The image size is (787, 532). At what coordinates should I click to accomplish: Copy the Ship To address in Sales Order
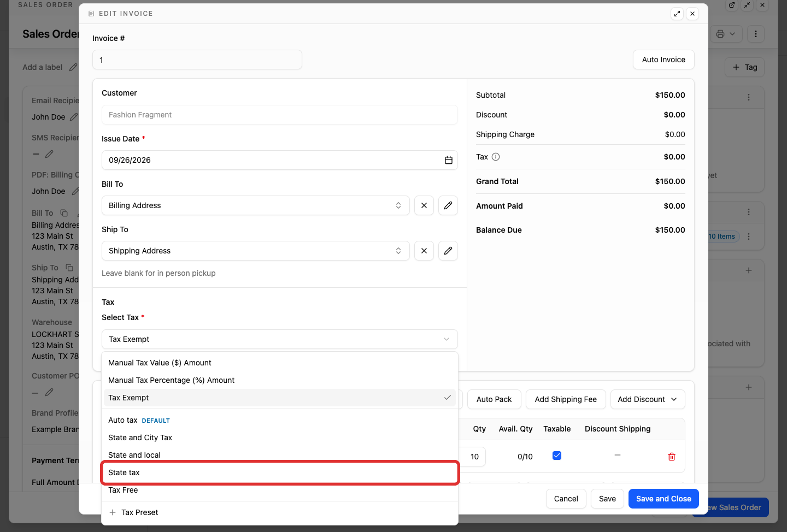tap(69, 268)
